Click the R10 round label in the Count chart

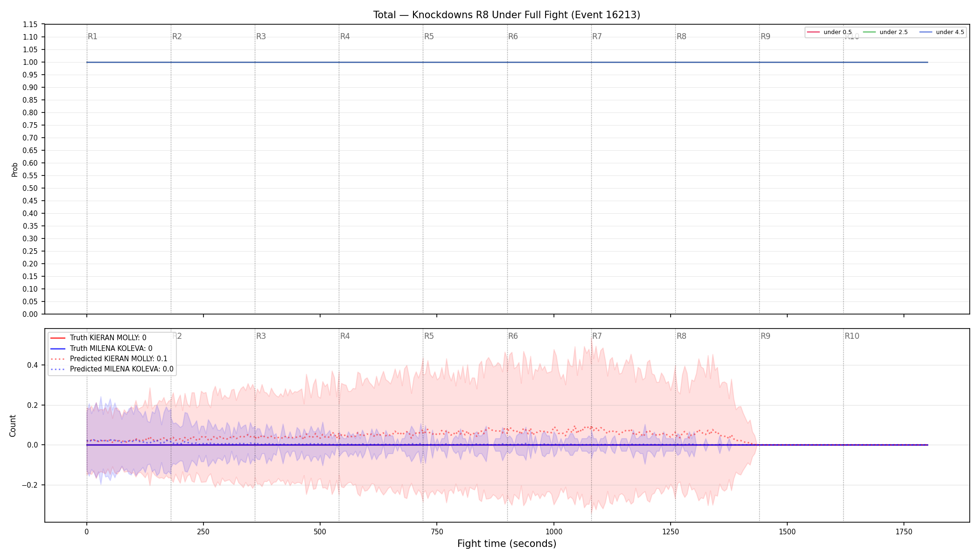pos(852,336)
